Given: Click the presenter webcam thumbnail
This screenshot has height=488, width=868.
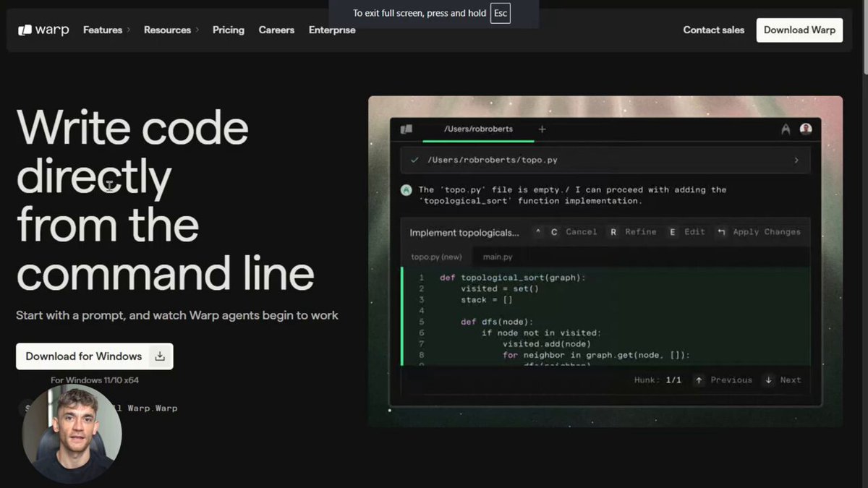Looking at the screenshot, I should coord(72,434).
